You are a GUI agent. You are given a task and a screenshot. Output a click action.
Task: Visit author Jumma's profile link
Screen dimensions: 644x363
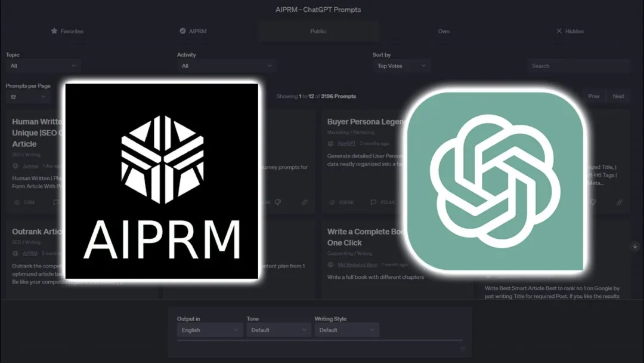[30, 166]
